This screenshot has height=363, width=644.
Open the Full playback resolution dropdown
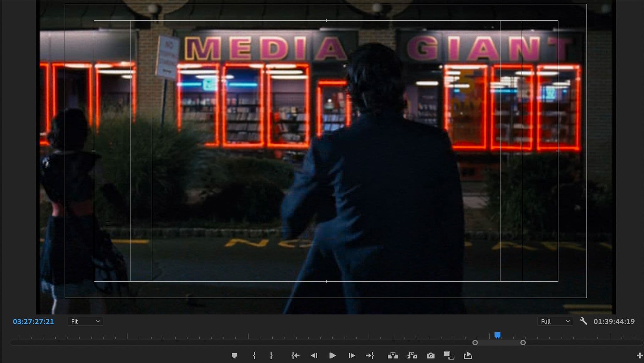555,321
